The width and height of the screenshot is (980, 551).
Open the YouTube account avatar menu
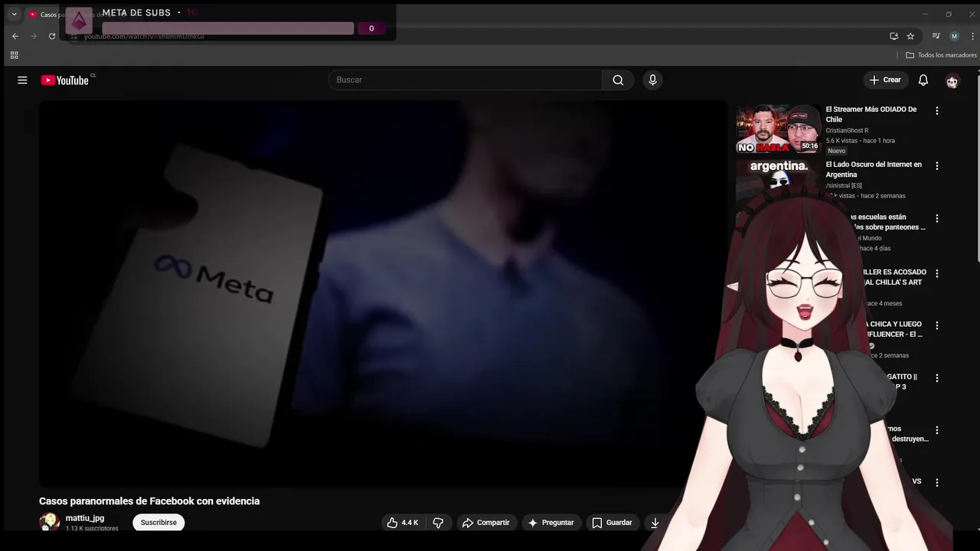coord(952,81)
